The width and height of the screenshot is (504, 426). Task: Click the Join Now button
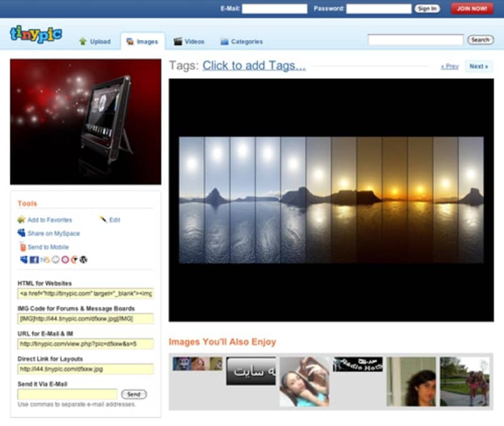[x=471, y=8]
